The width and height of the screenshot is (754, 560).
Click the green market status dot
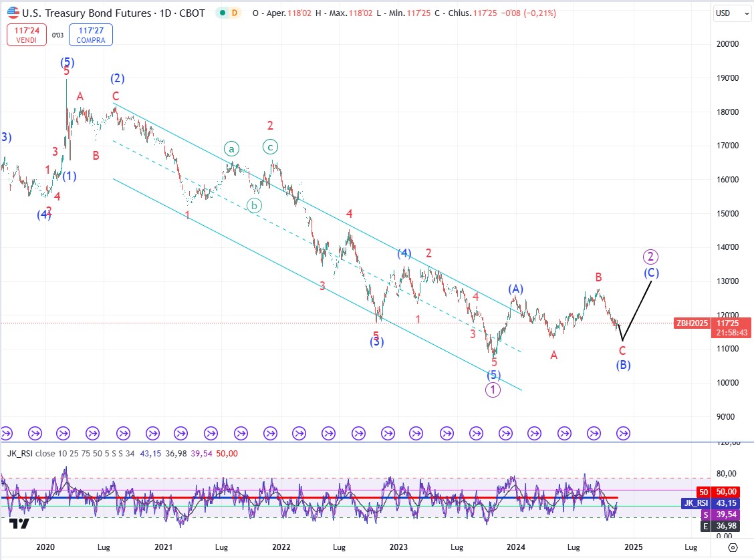pos(222,13)
